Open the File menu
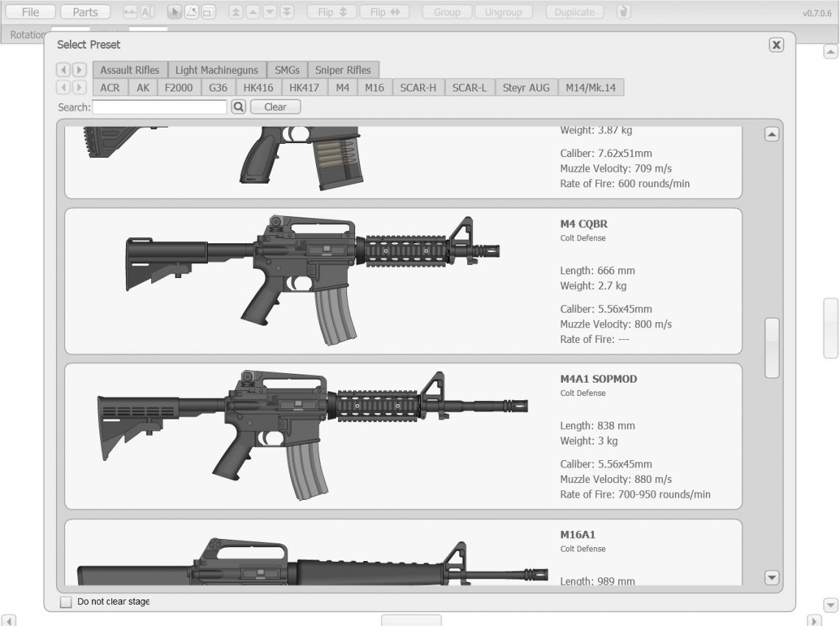Screen dimensions: 840x626 (x=30, y=12)
